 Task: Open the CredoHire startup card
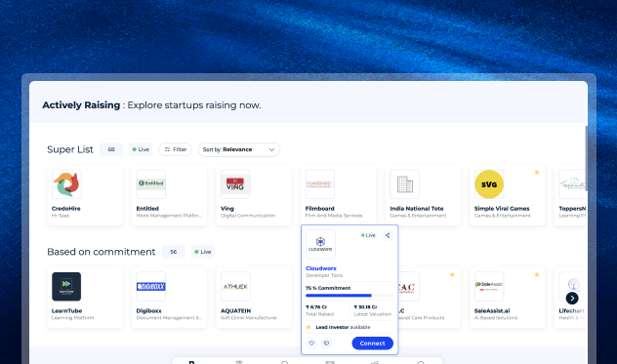(x=84, y=195)
